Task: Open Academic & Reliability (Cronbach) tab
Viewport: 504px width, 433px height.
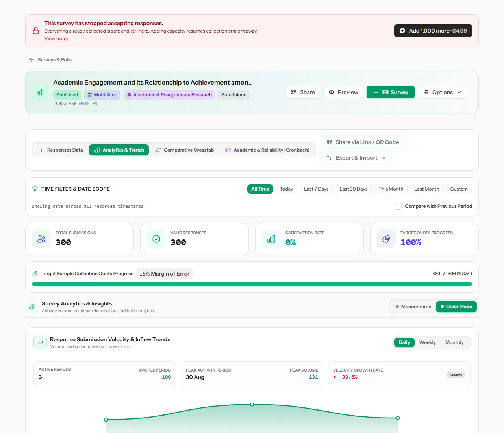Action: point(267,150)
